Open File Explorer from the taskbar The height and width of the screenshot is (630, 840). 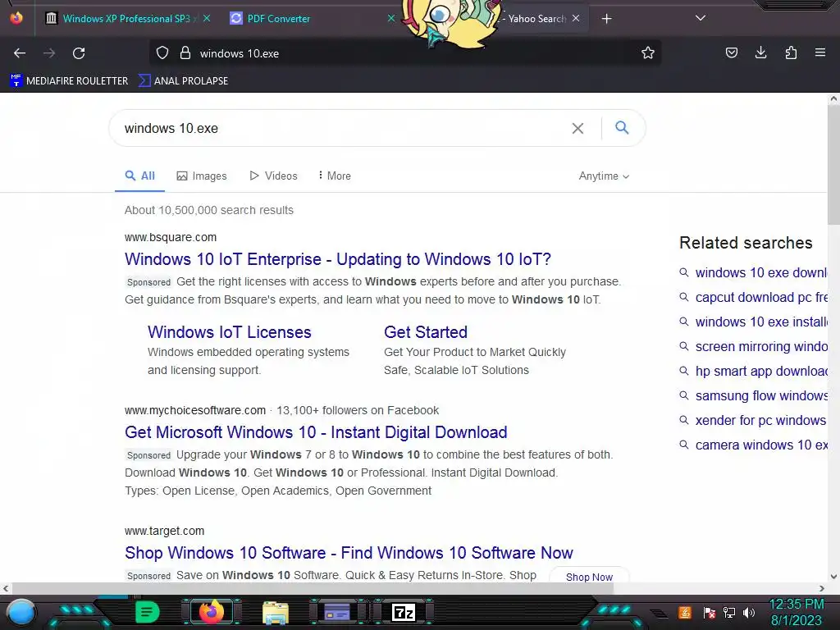click(x=276, y=612)
